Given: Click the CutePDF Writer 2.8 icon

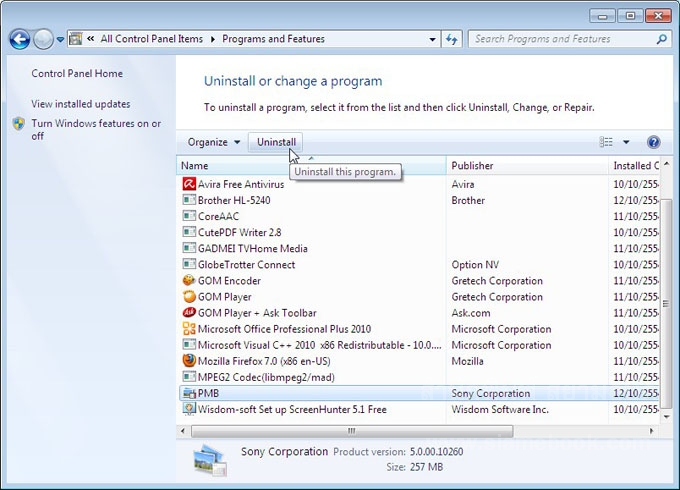Looking at the screenshot, I should point(189,232).
